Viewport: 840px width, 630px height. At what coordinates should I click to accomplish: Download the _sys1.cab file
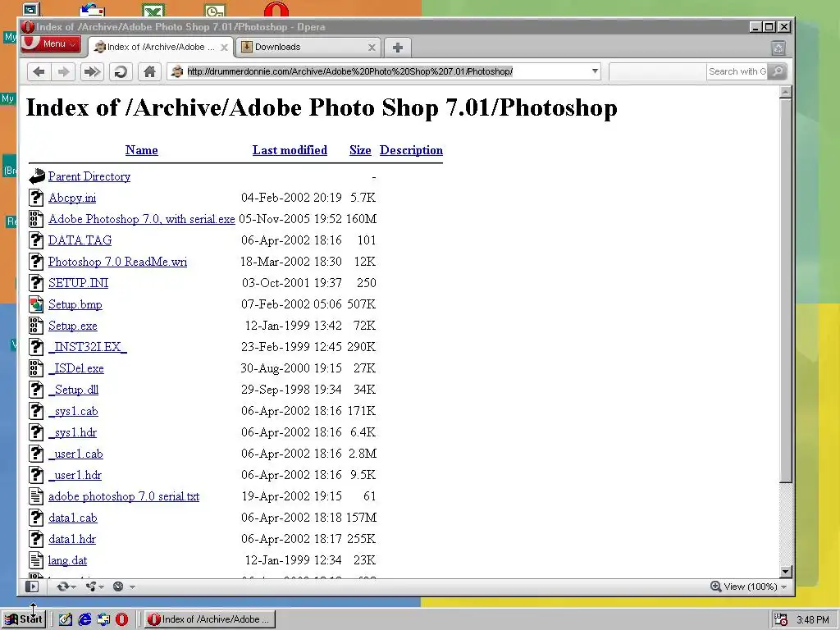pyautogui.click(x=73, y=411)
